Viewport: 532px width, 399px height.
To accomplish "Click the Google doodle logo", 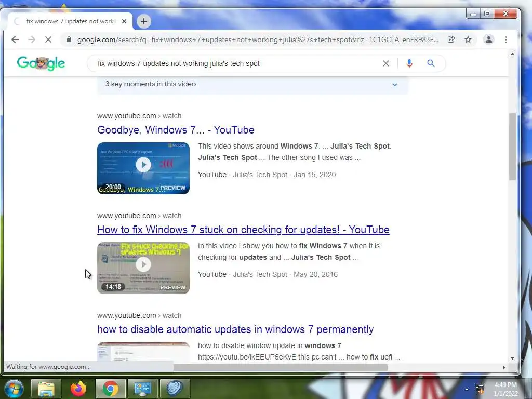I will [41, 63].
